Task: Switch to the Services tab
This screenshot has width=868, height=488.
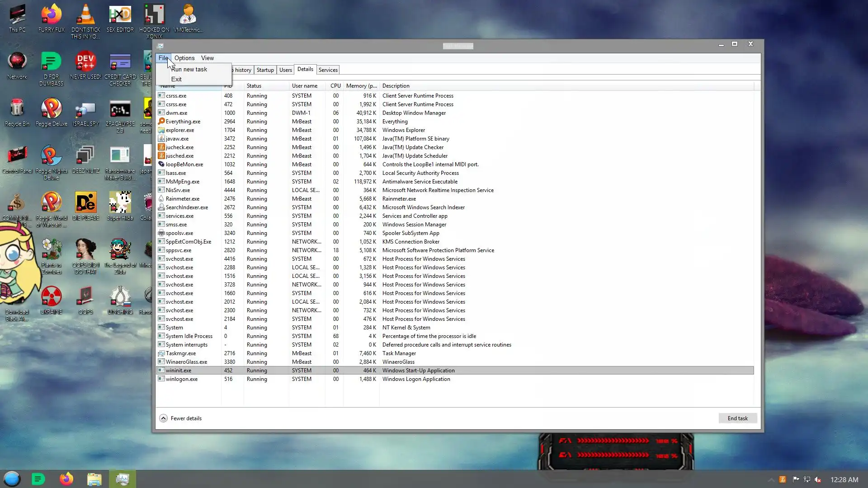Action: (x=328, y=70)
